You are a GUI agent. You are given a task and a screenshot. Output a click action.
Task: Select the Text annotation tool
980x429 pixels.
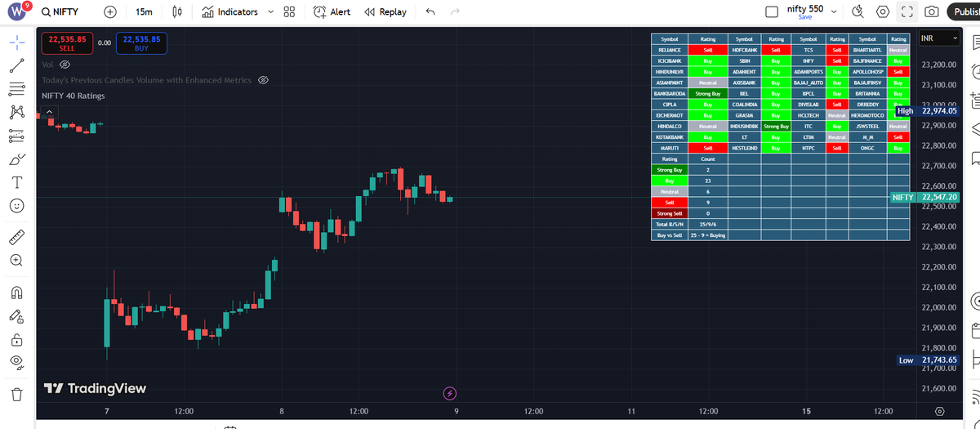click(16, 181)
